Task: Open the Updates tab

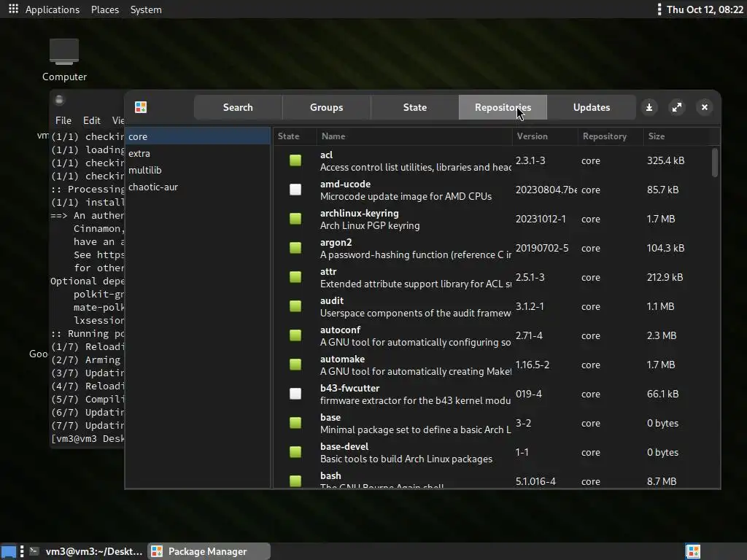Action: 591,107
